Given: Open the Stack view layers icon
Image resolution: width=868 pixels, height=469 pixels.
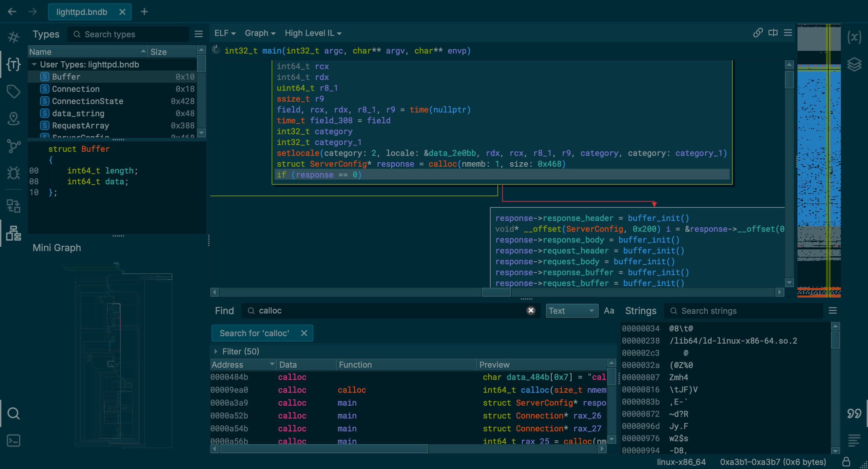Looking at the screenshot, I should click(x=854, y=64).
